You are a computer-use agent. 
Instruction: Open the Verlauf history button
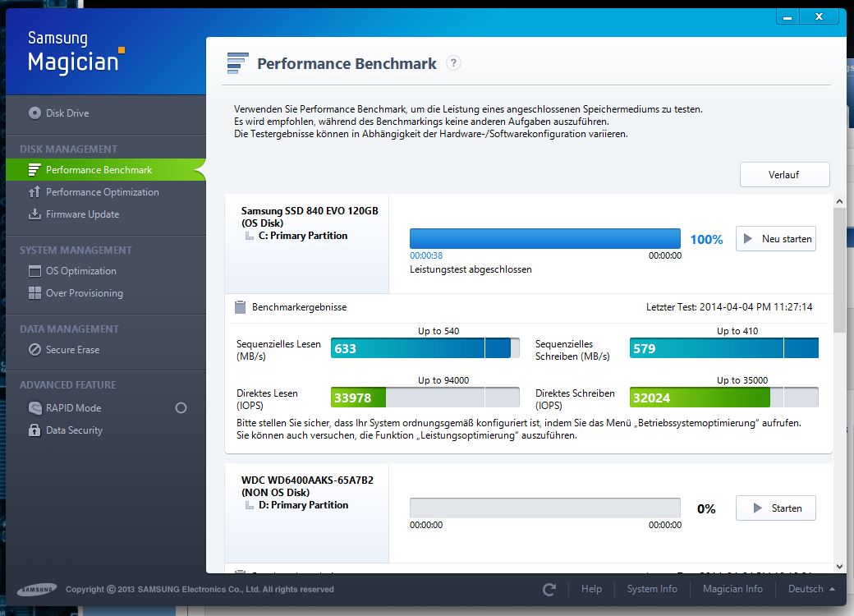pos(784,175)
